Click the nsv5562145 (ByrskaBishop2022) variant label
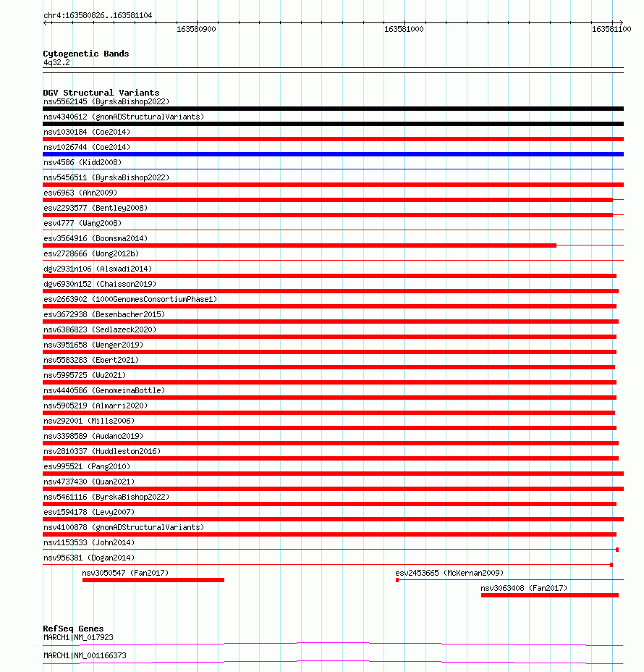 (106, 101)
